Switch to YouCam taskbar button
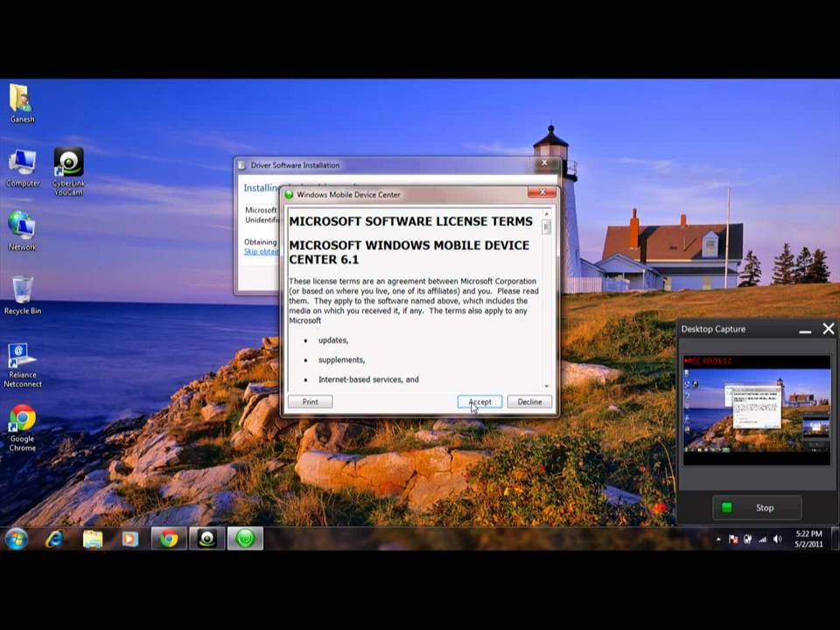Image resolution: width=840 pixels, height=630 pixels. pos(206,538)
